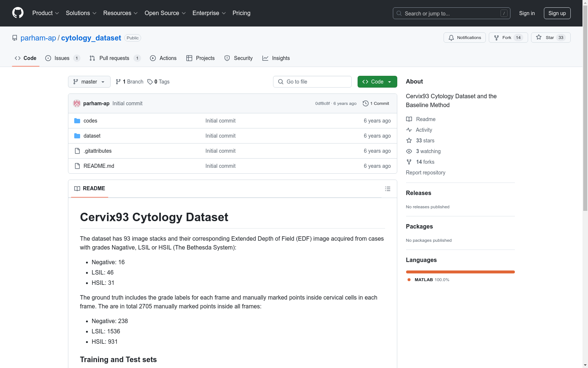Click the Go to file field
This screenshot has width=588, height=368.
point(312,82)
